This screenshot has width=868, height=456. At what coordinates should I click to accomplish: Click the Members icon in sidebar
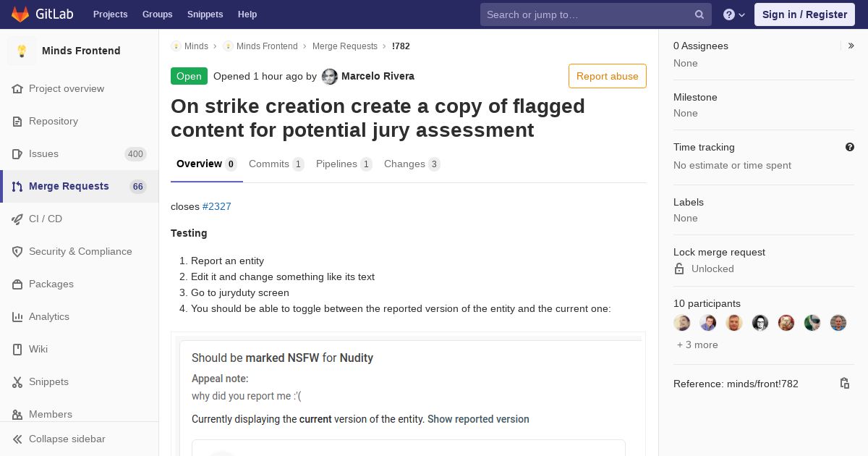tap(17, 414)
